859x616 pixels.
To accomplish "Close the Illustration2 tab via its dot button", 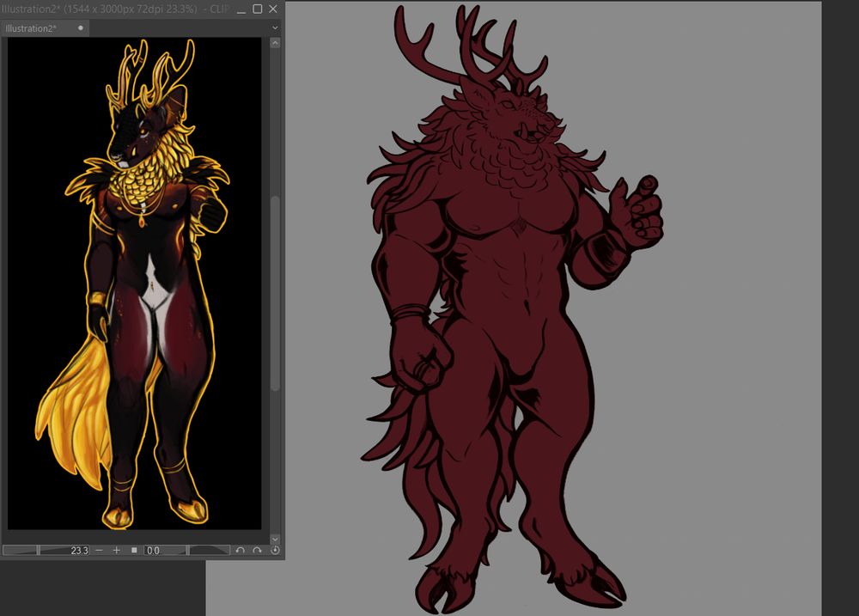I will [x=81, y=28].
